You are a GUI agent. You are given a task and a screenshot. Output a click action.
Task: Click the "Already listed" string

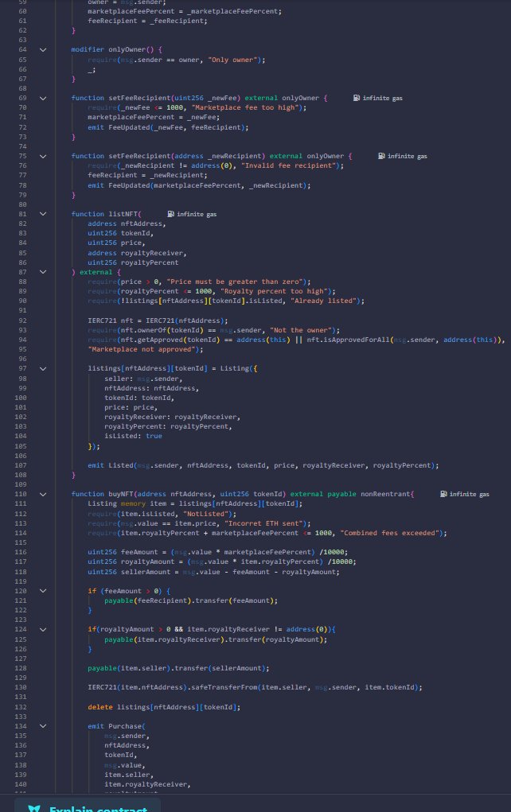(323, 301)
